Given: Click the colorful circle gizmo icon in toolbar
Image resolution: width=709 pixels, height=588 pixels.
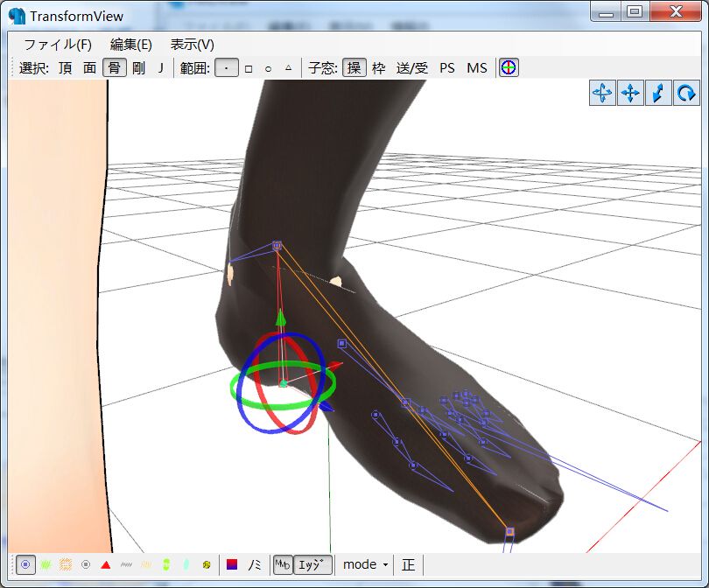Looking at the screenshot, I should tap(509, 67).
